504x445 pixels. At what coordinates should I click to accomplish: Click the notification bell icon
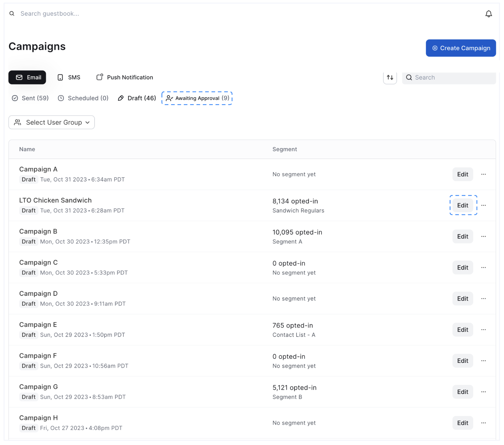click(x=489, y=14)
